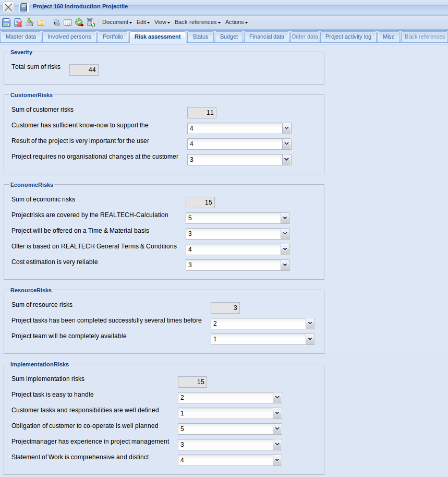448x477 pixels.
Task: Click the blue floppy disk save icon
Action: click(6, 22)
